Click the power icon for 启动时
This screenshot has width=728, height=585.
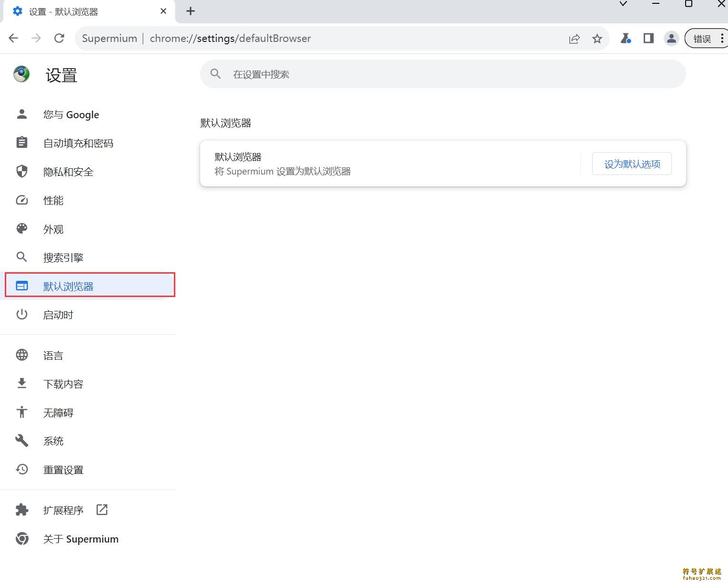tap(22, 314)
